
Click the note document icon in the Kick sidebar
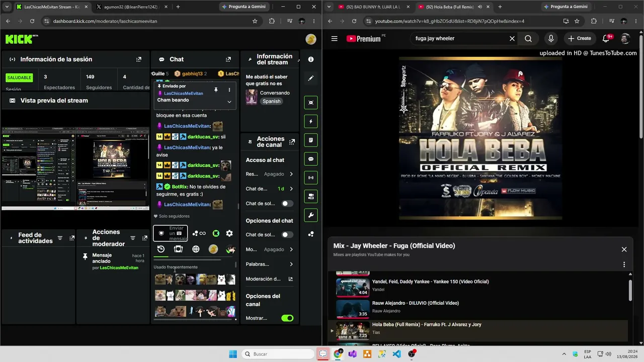coord(311,140)
